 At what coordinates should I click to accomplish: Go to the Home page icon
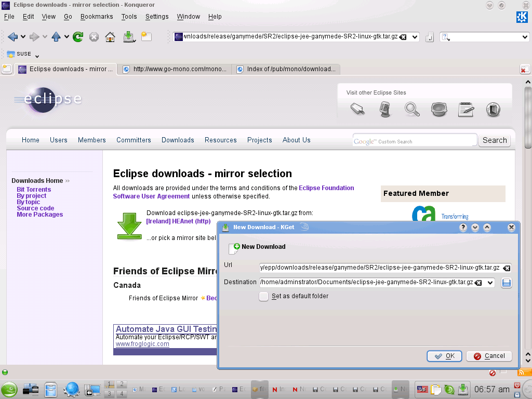110,37
